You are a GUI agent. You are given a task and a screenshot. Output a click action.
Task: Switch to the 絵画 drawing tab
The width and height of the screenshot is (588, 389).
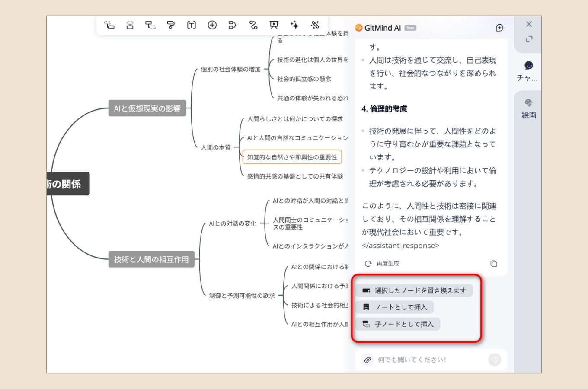[528, 109]
